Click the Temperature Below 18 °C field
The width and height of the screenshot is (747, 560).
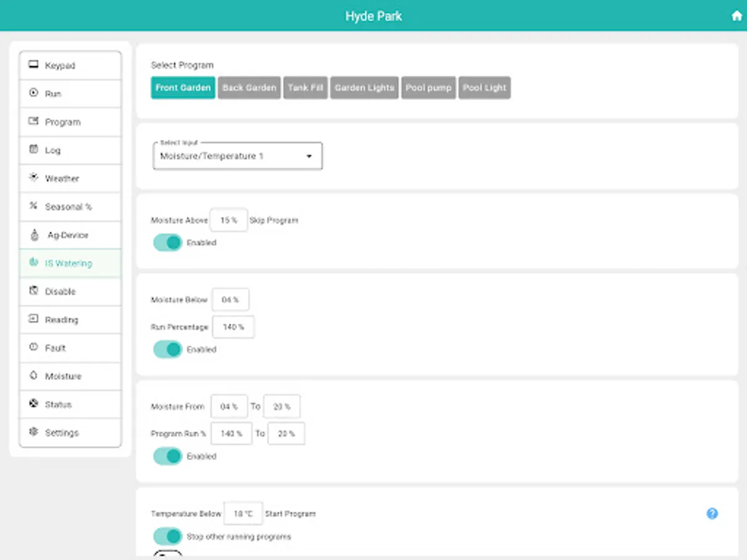[x=243, y=513]
